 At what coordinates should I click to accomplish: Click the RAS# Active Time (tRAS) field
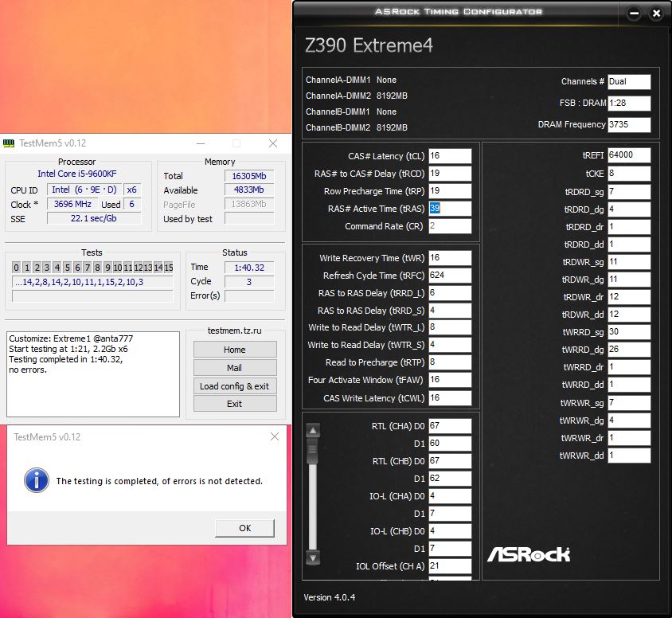point(450,209)
